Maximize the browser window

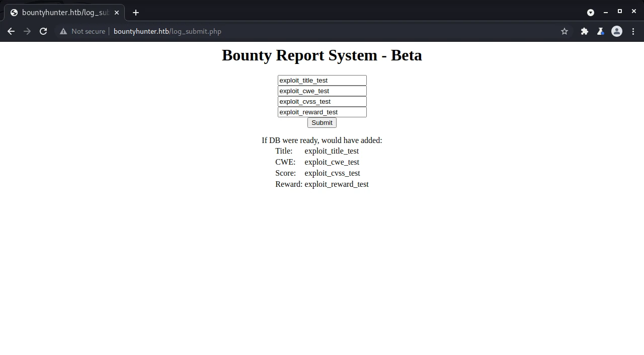point(620,12)
